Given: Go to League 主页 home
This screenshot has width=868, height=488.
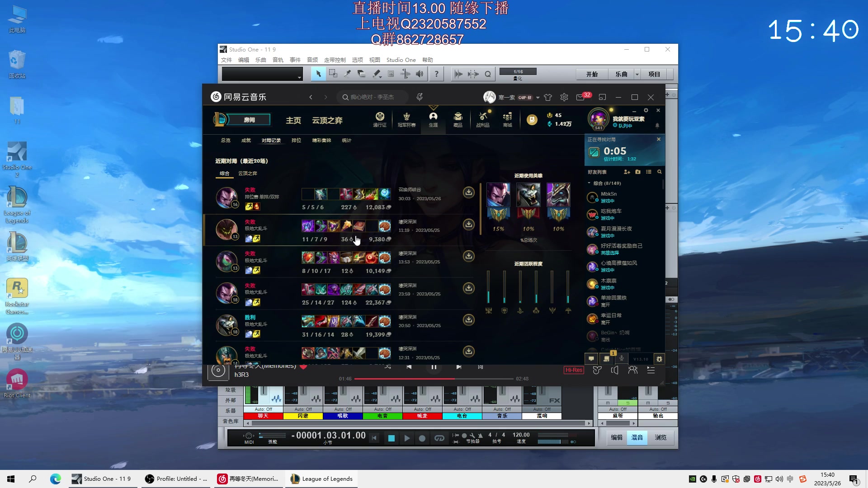Looking at the screenshot, I should [293, 120].
